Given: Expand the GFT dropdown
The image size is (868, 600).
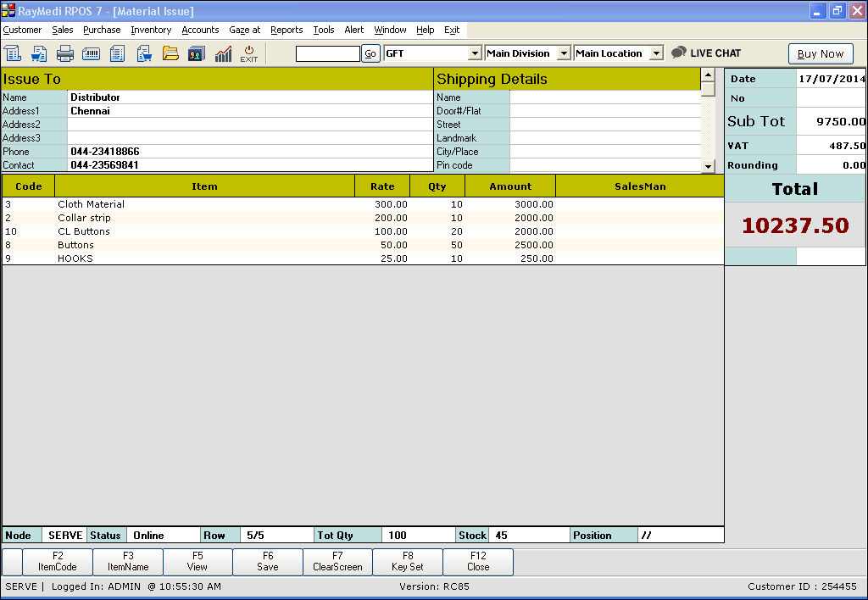Looking at the screenshot, I should [x=475, y=53].
